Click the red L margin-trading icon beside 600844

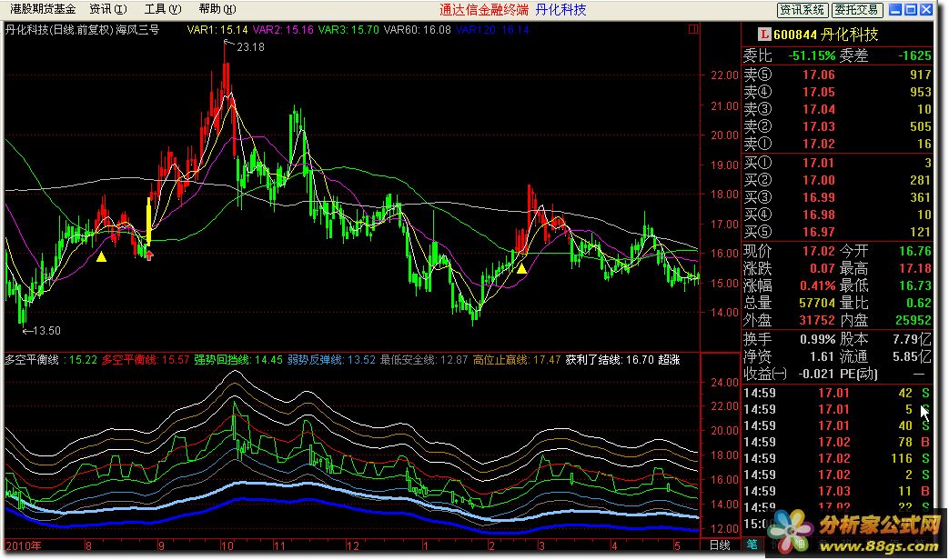tap(764, 35)
